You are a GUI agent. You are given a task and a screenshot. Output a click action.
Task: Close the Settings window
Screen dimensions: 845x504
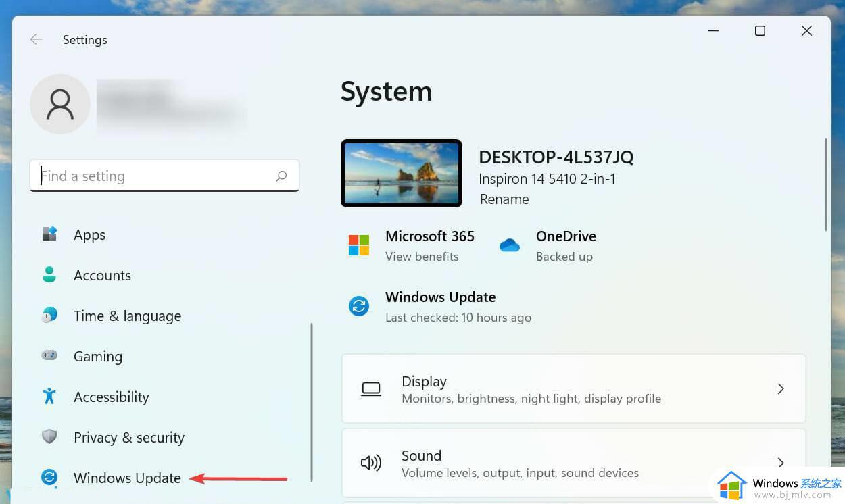click(806, 31)
